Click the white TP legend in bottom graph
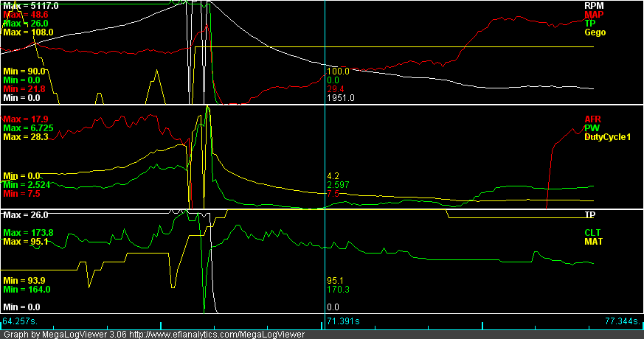The height and width of the screenshot is (339, 644). [589, 214]
